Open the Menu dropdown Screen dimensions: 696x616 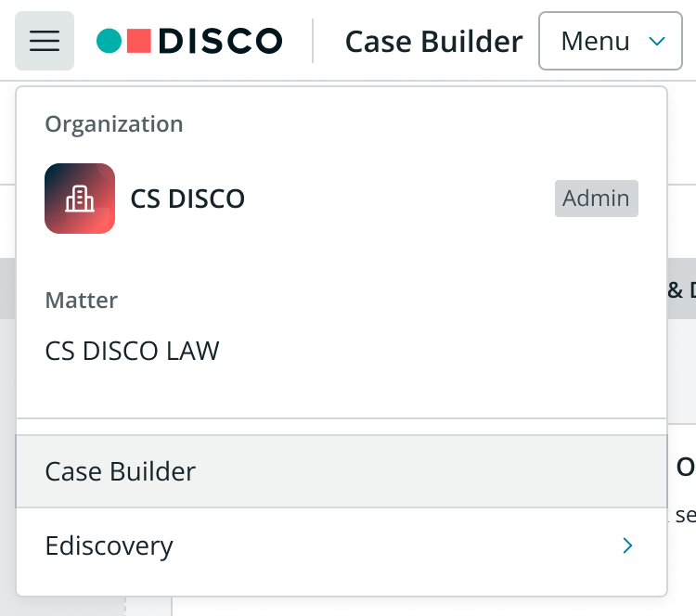click(x=611, y=41)
